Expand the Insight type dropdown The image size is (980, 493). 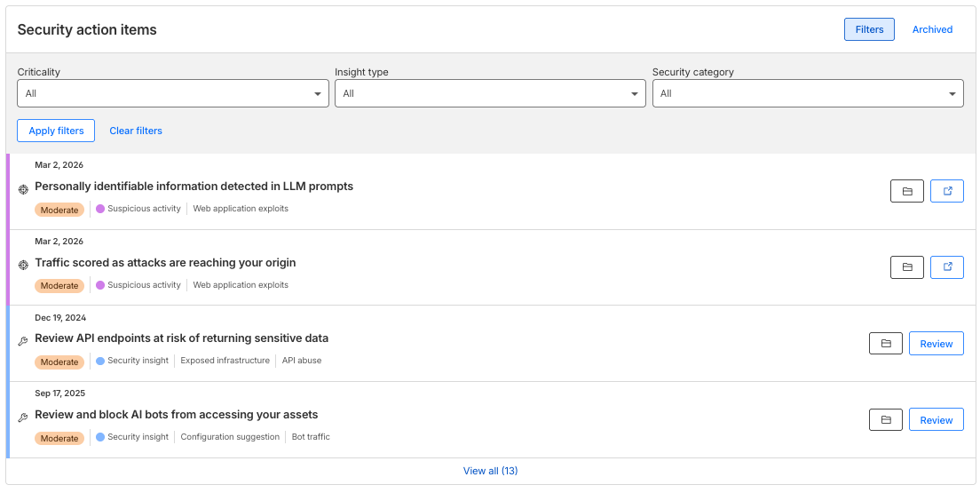point(490,93)
